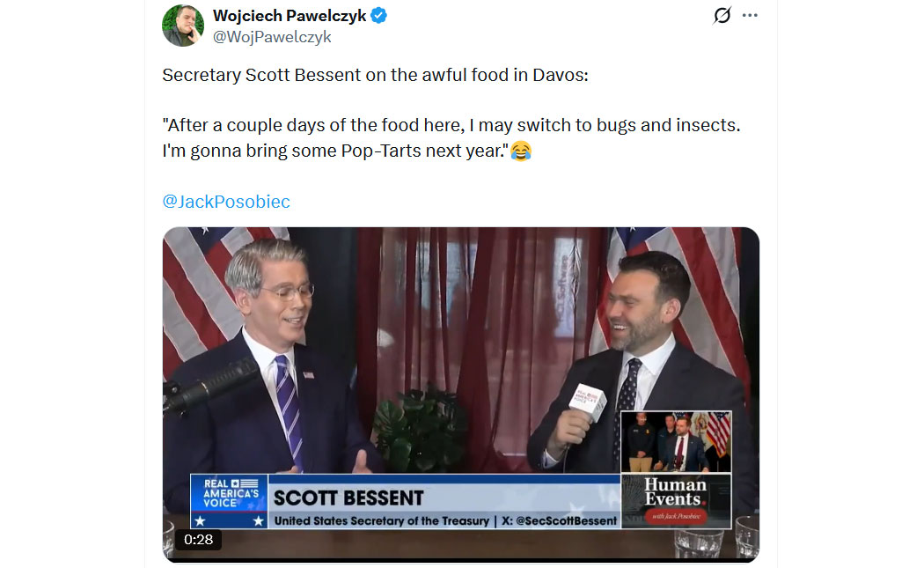The width and height of the screenshot is (924, 568).
Task: Open the Wojciech Pawelczyk display name link
Action: coord(290,15)
